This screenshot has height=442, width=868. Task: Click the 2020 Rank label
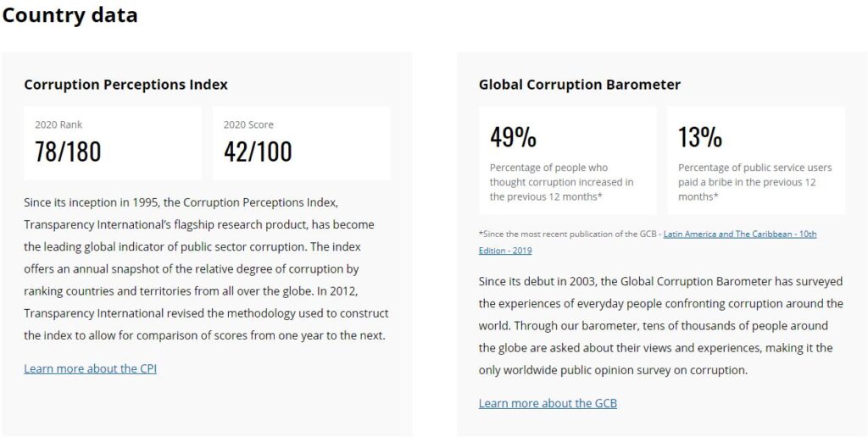click(58, 124)
